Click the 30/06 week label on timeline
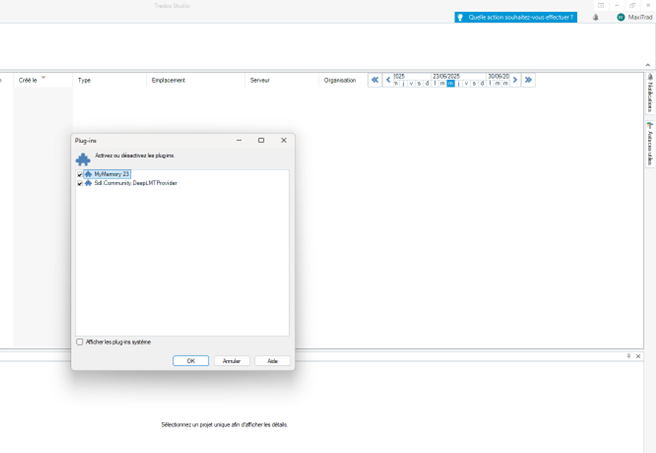 click(x=498, y=76)
